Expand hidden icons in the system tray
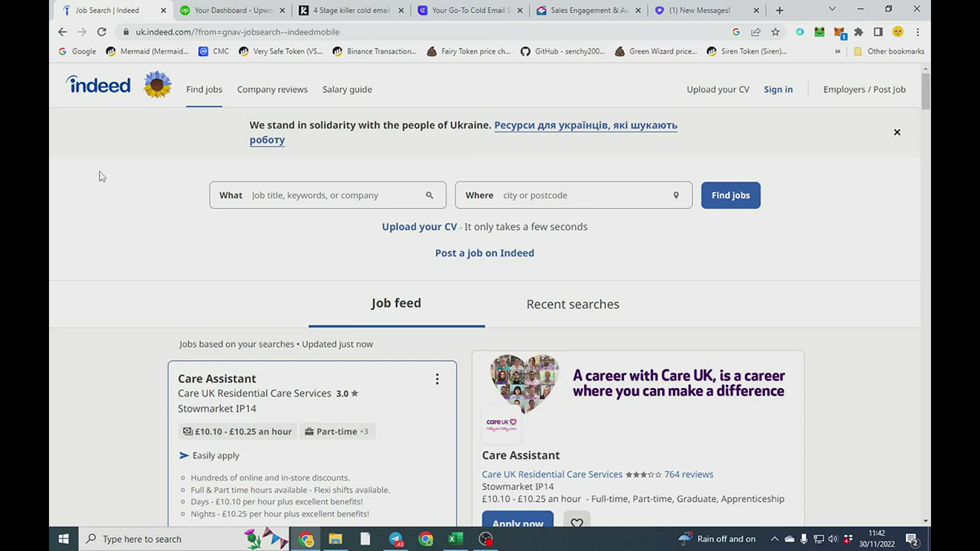The height and width of the screenshot is (551, 980). [774, 539]
